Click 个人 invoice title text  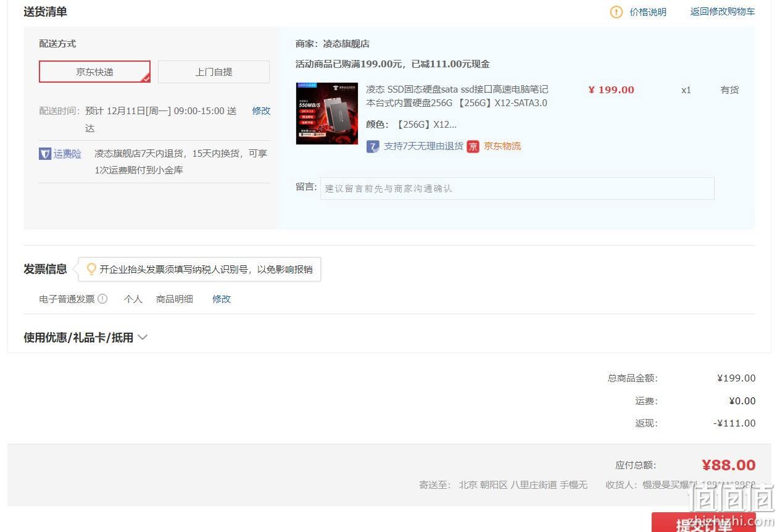(x=133, y=299)
